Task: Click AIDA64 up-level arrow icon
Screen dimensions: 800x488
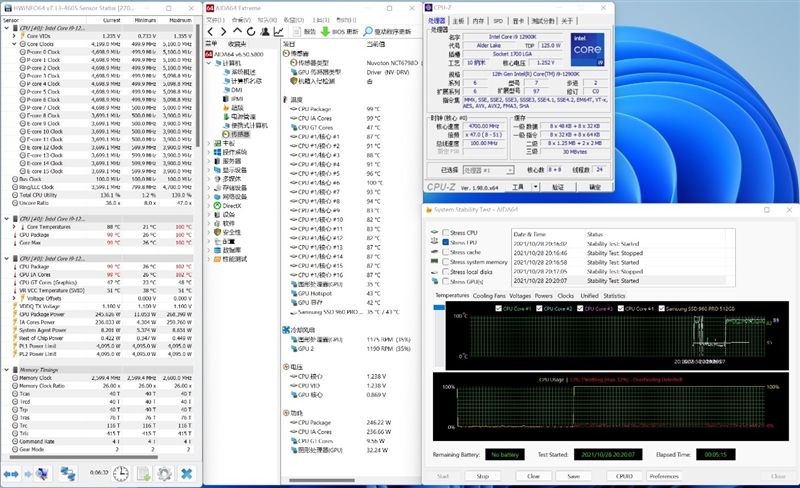Action: click(x=237, y=32)
